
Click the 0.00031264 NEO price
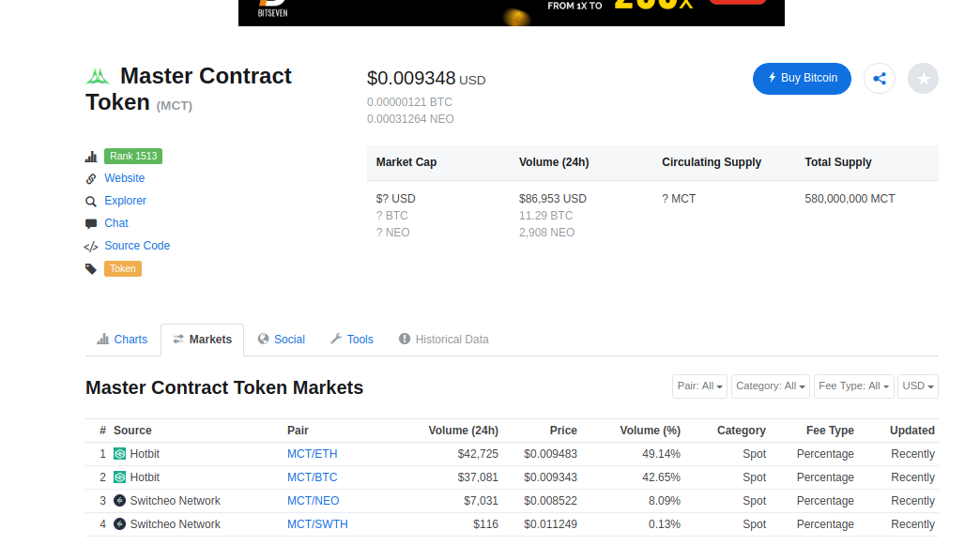[x=410, y=119]
